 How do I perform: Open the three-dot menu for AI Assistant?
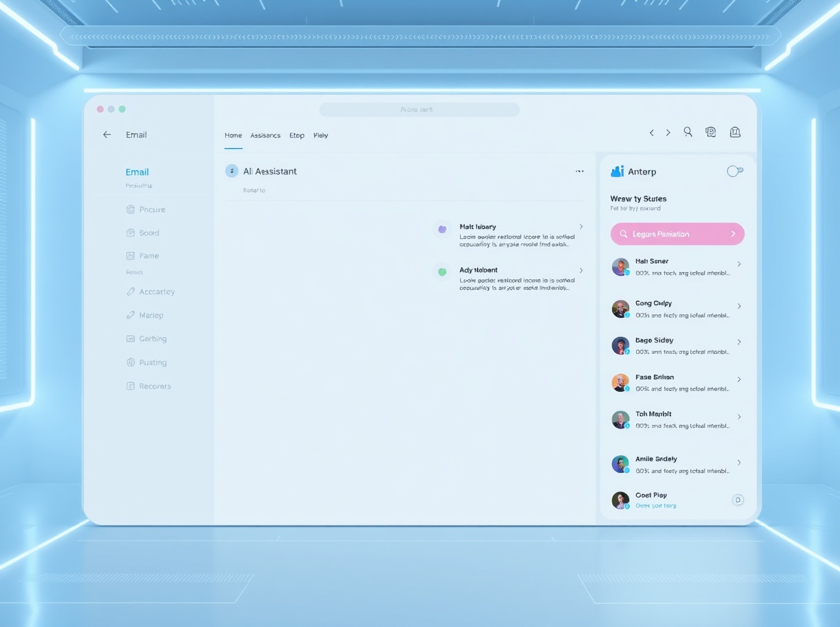click(x=579, y=171)
